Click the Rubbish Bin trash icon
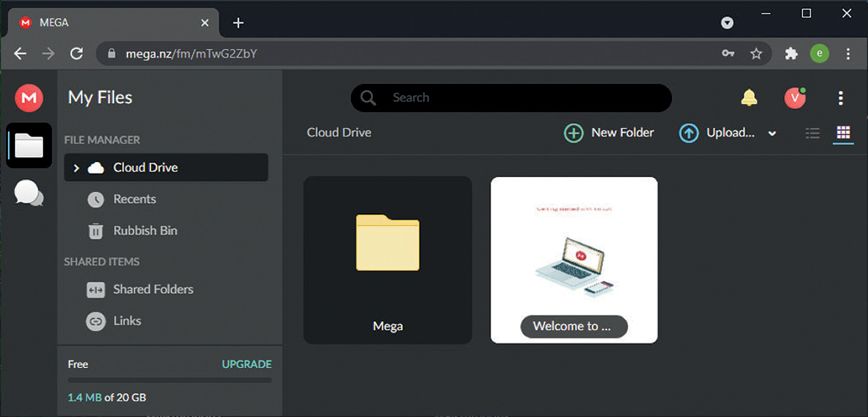 96,231
